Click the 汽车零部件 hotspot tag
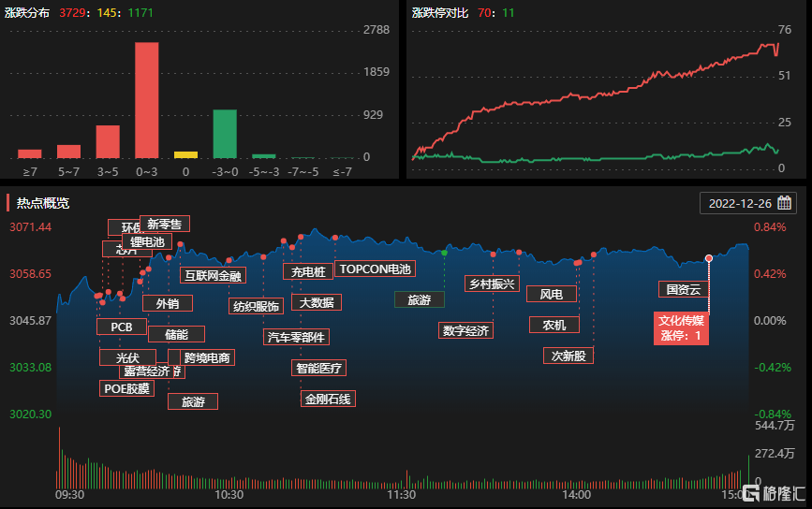The image size is (812, 509). (x=296, y=337)
